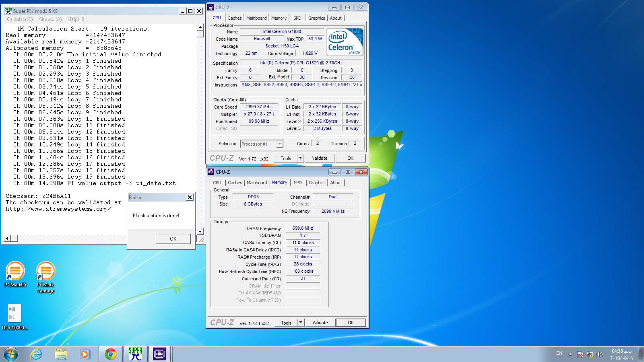Select Mainboard tab in upper CPU-Z
This screenshot has width=644, height=362.
256,18
